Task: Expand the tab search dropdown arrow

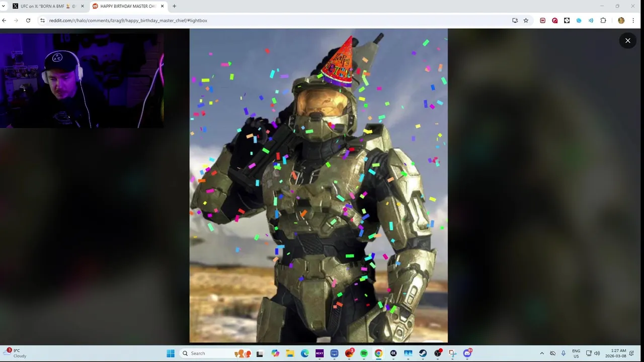Action: coord(4,6)
